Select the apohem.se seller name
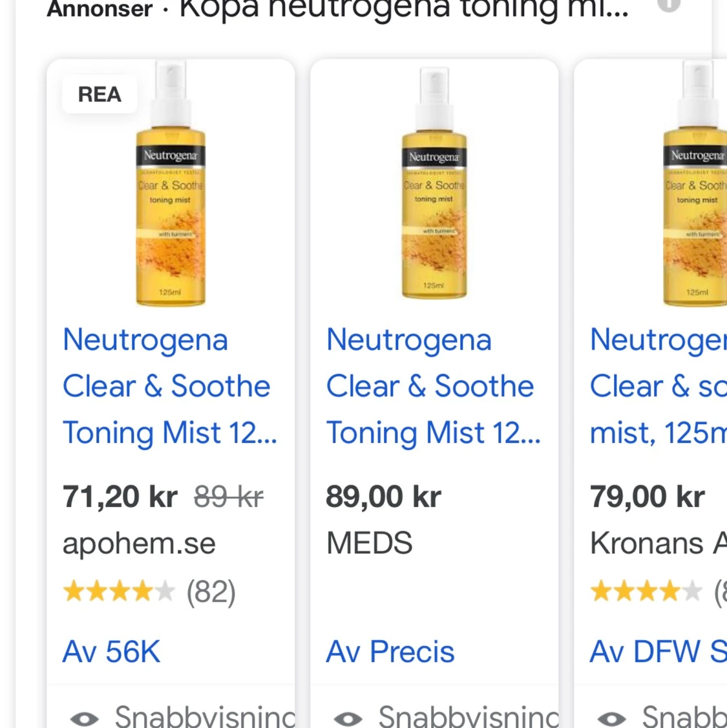 click(139, 543)
